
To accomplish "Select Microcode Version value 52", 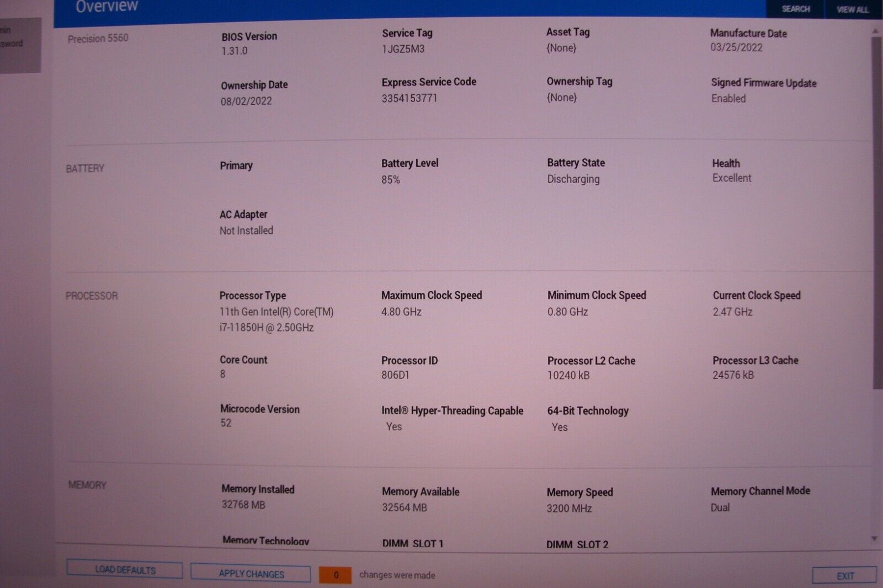I will pos(226,423).
